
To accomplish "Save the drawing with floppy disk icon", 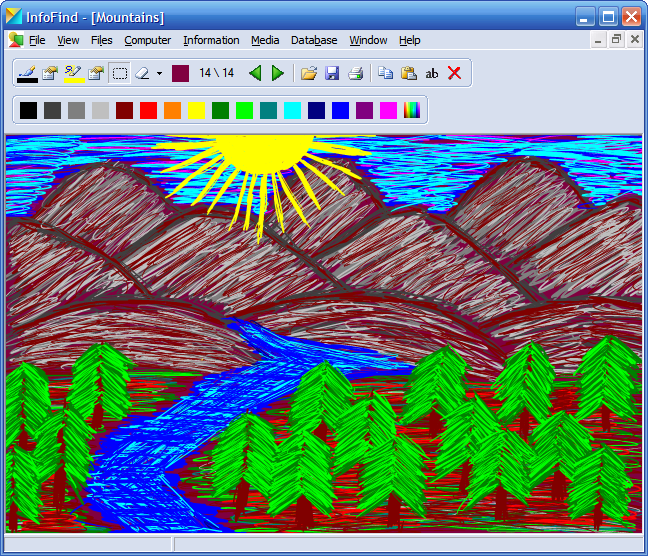I will (x=332, y=74).
